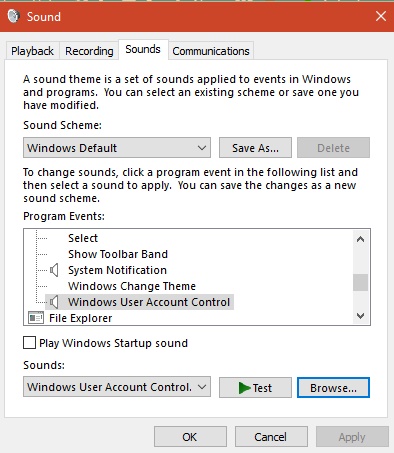Confirm with the OK button

tap(190, 437)
